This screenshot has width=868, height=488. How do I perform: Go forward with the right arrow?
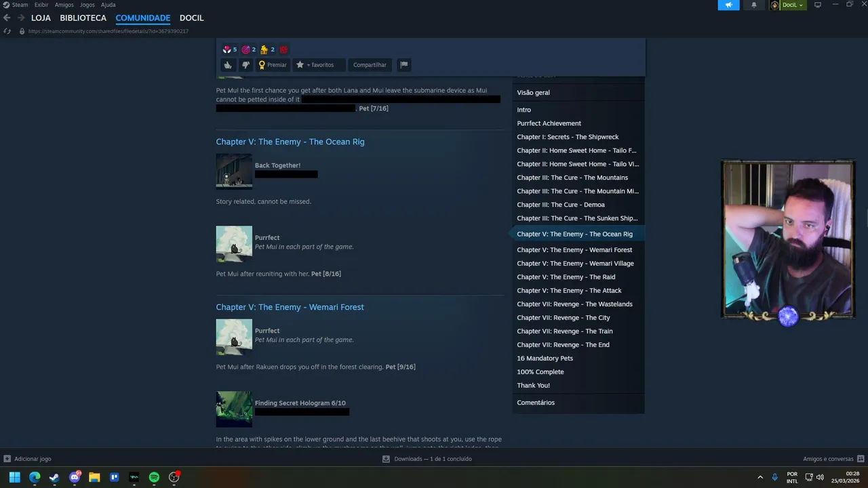point(21,18)
